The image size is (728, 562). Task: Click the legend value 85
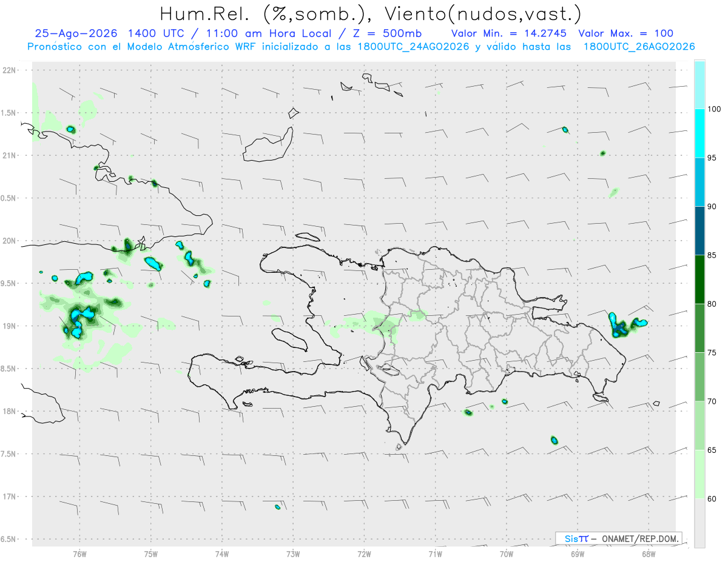click(713, 255)
